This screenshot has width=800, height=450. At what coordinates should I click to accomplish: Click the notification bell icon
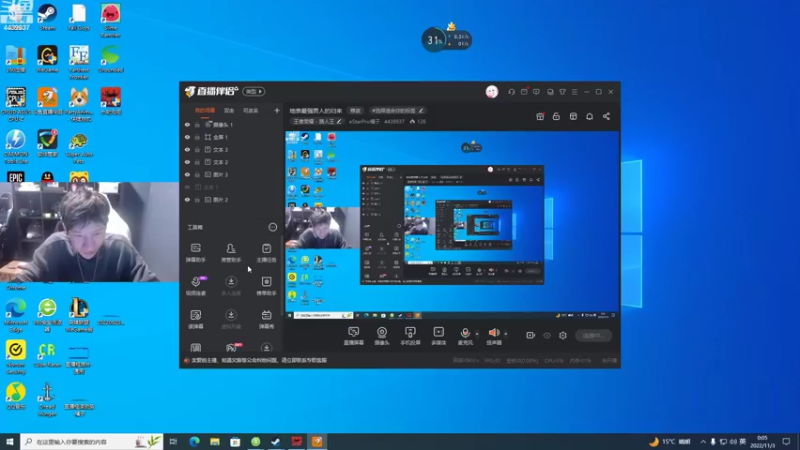[589, 116]
